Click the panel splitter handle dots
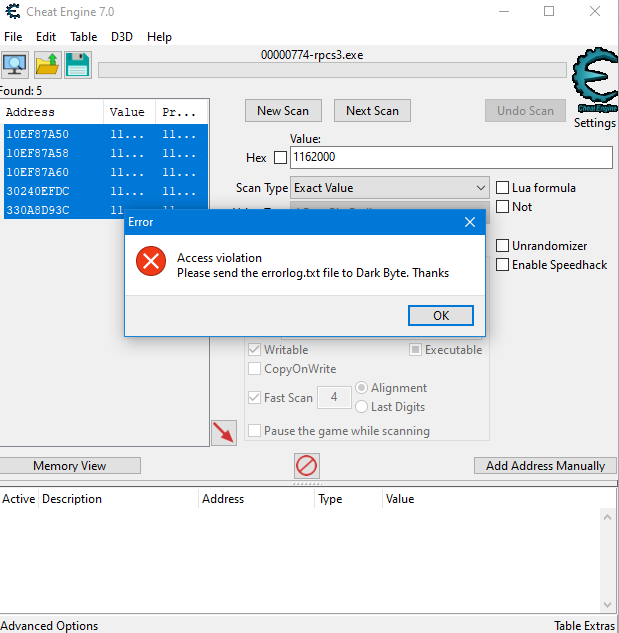The width and height of the screenshot is (619, 633). click(307, 483)
